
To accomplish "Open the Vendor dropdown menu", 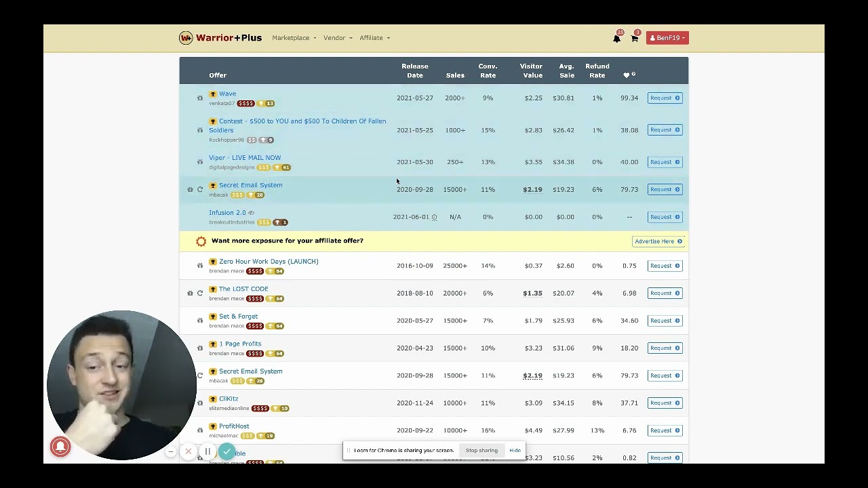I will coord(338,38).
